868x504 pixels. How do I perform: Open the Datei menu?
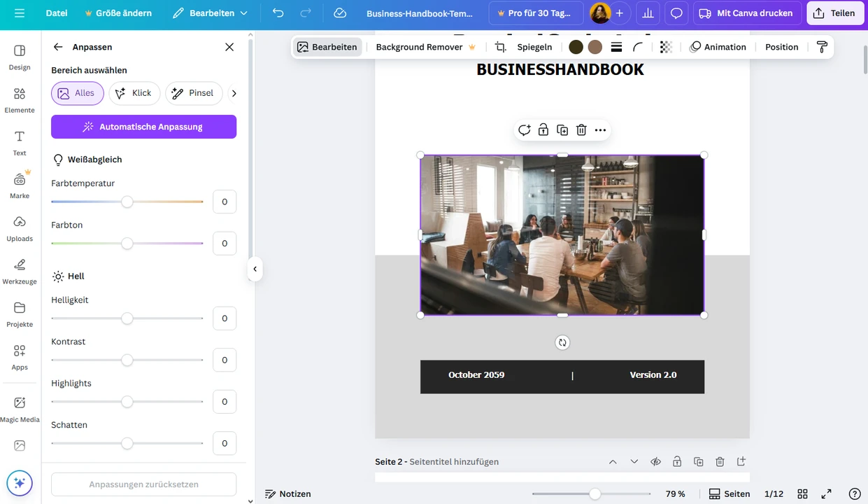(x=57, y=13)
